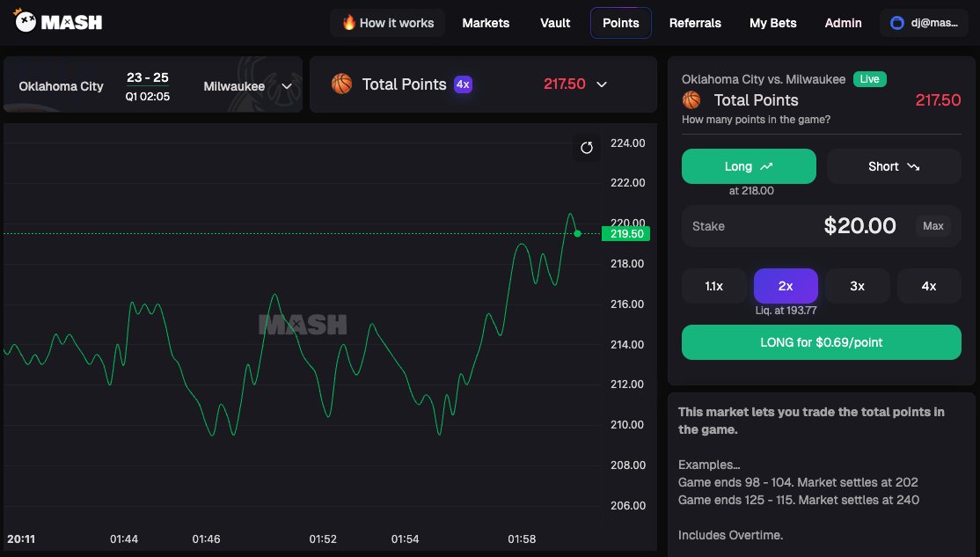The height and width of the screenshot is (557, 980).
Task: Click the 23 - 25 score
Action: [148, 77]
